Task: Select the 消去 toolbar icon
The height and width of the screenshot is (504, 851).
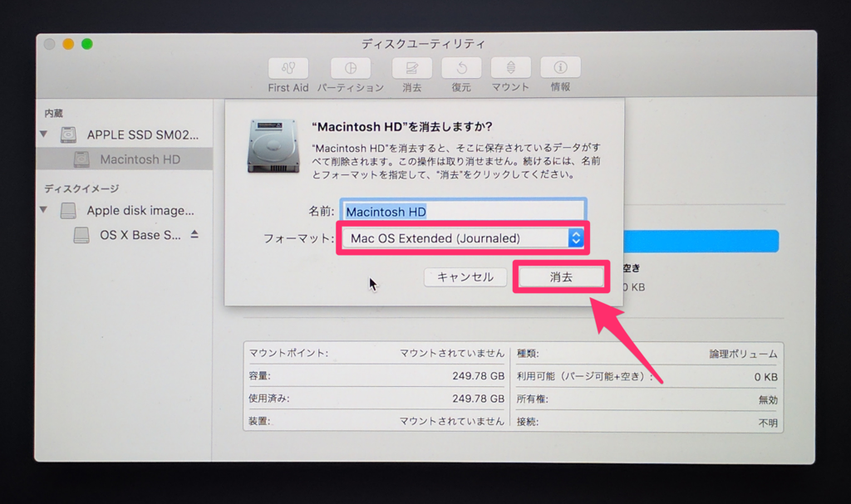Action: (x=412, y=68)
